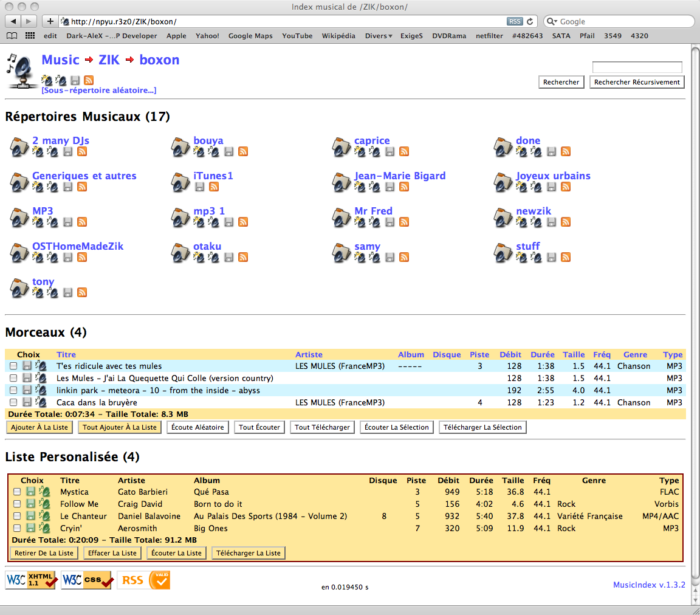Viewport: 700px width, 615px height.
Task: Click the page search text field
Action: [x=637, y=67]
